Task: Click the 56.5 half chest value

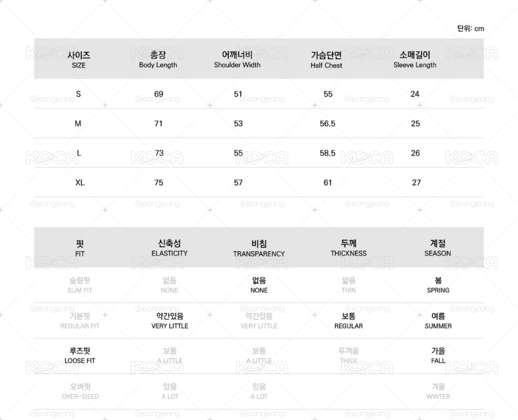Action: click(x=328, y=123)
